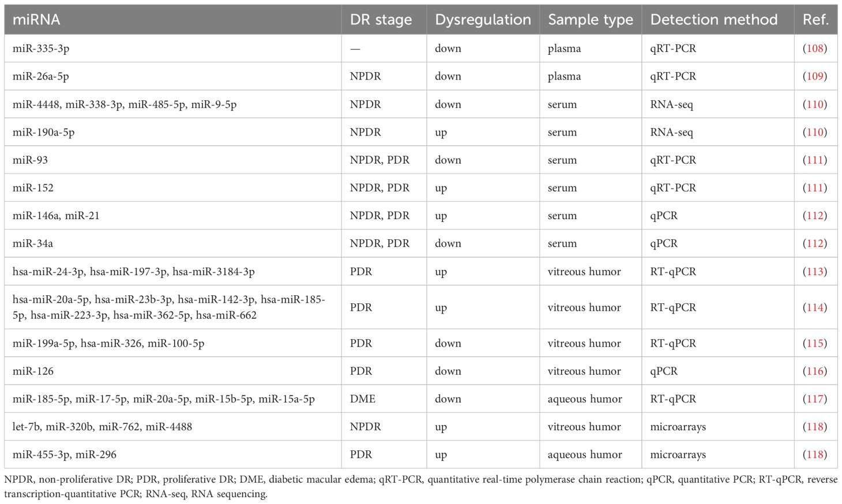This screenshot has height=504, width=842.
Task: Select the miR-126 cell
Action: pos(33,371)
